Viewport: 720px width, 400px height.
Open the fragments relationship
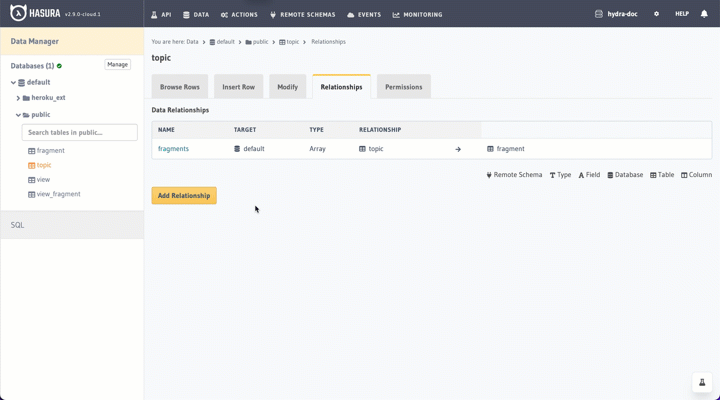click(x=173, y=149)
